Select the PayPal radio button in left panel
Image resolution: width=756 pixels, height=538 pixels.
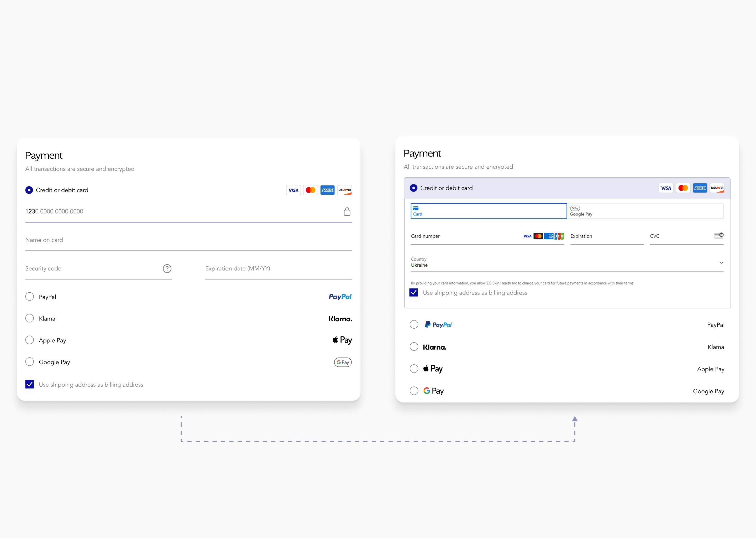tap(29, 297)
